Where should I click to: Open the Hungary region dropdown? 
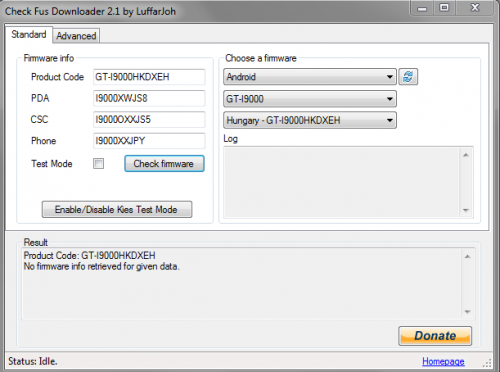click(x=310, y=120)
